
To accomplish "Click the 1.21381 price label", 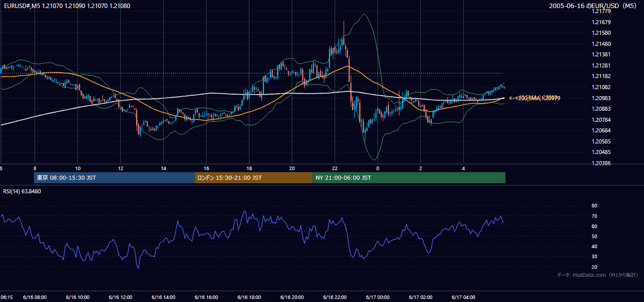I will (601, 55).
